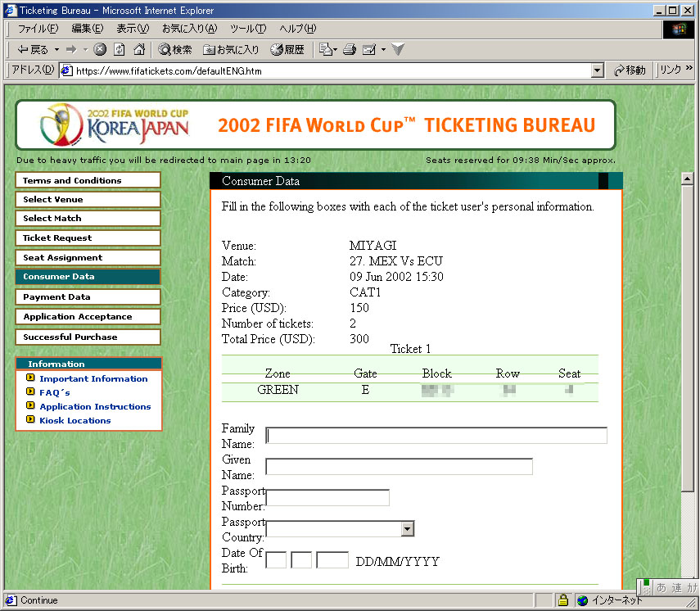This screenshot has width=700, height=611.
Task: Go to Successful Purchase step
Action: coord(88,337)
